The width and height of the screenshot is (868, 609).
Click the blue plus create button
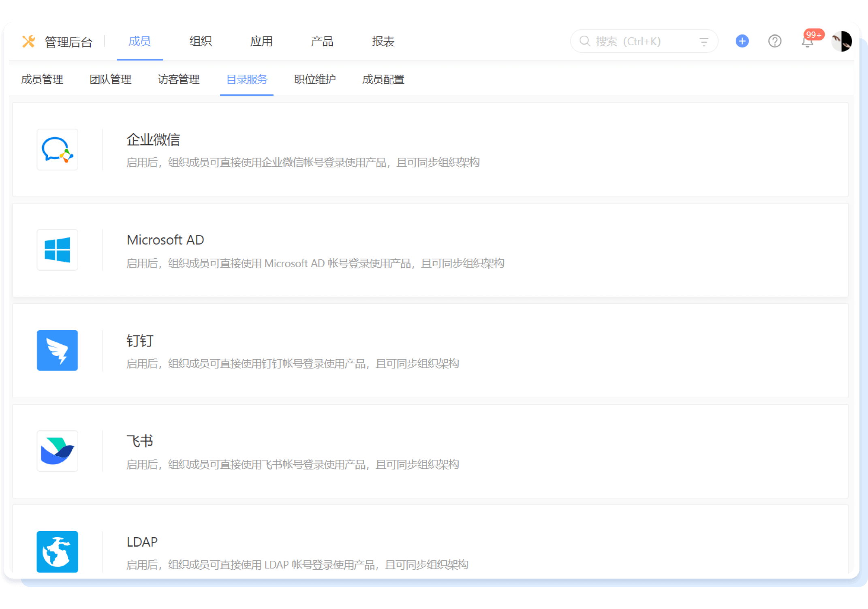pyautogui.click(x=742, y=41)
